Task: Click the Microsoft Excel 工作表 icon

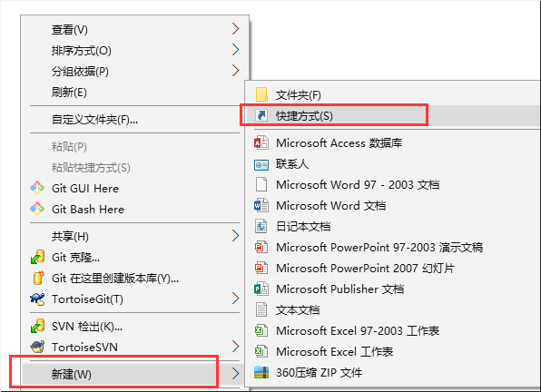Action: [x=261, y=352]
